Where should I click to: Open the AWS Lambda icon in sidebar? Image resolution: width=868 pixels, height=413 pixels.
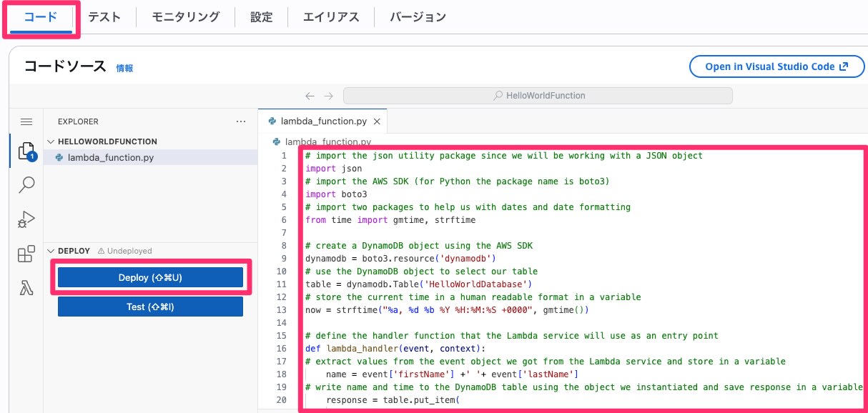point(26,288)
